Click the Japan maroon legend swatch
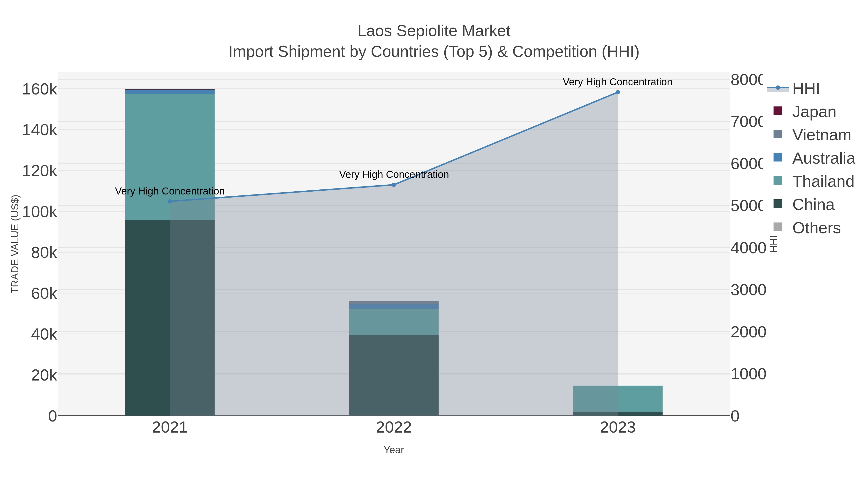 tap(778, 111)
